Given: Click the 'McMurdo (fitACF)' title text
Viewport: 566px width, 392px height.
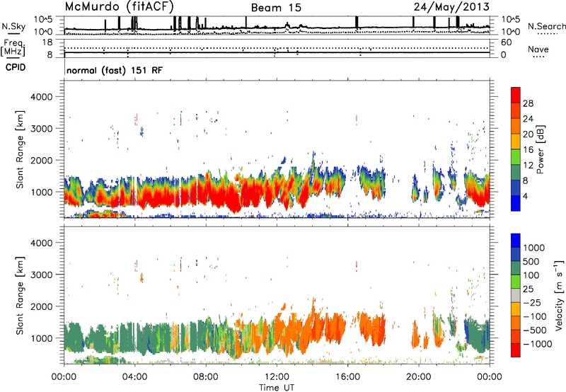Looking at the screenshot, I should coord(120,7).
